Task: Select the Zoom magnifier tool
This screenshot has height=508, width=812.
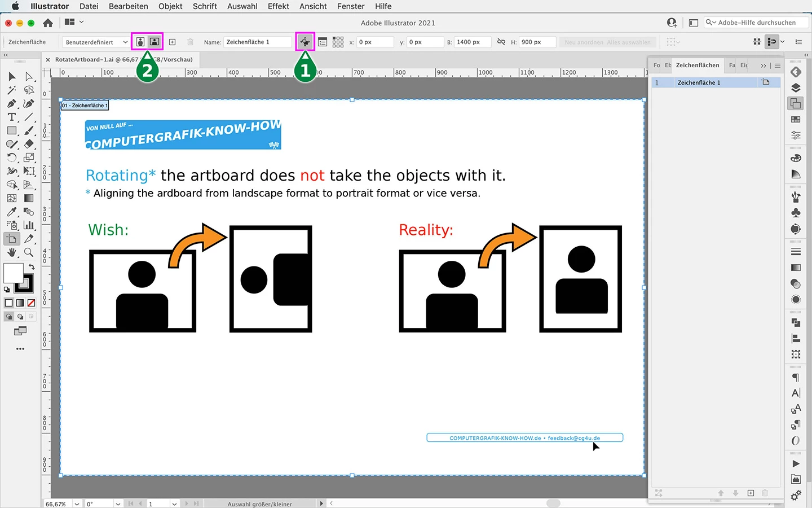Action: click(29, 252)
